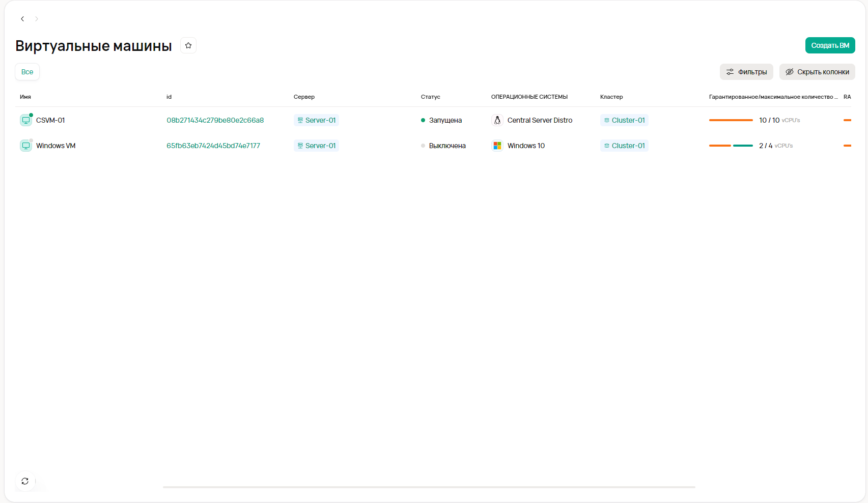Click the refresh icon at bottom left

point(25,481)
